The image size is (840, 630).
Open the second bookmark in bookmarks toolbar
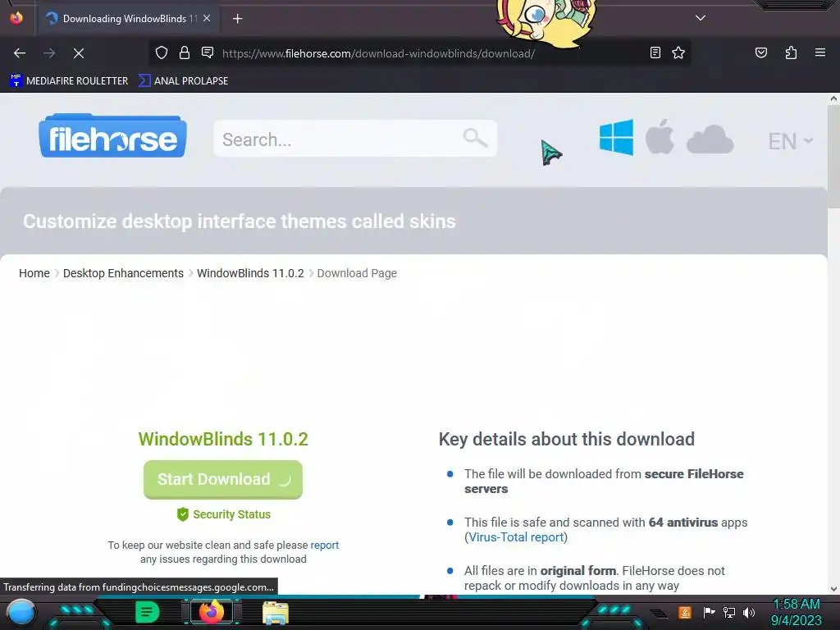coord(183,81)
